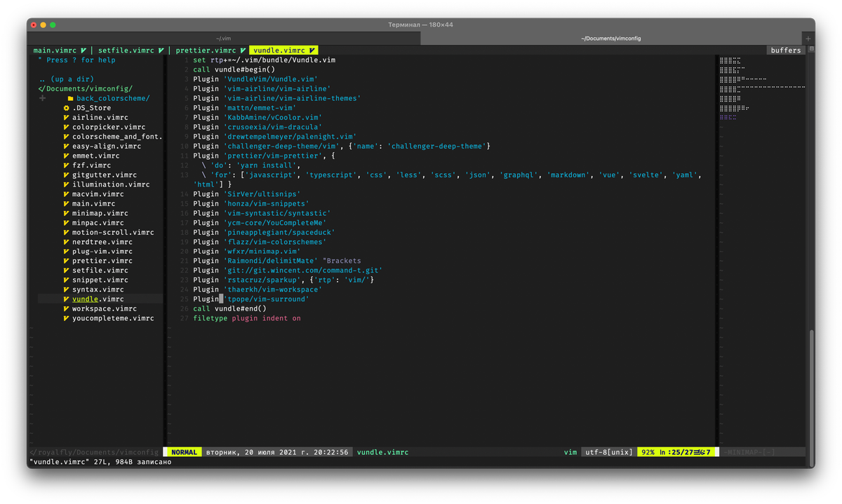
Task: Click the Vim icon next to easy-align.vimrc
Action: pos(67,147)
